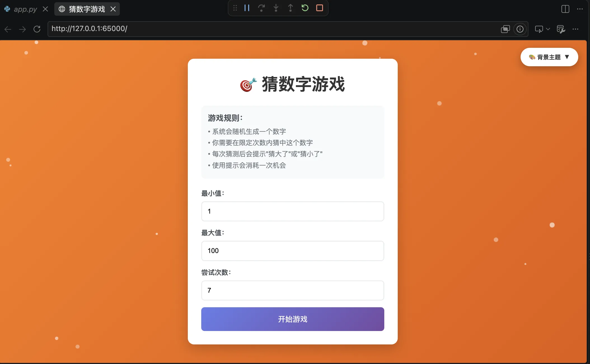Click the 最小值 input field
590x364 pixels.
(293, 211)
